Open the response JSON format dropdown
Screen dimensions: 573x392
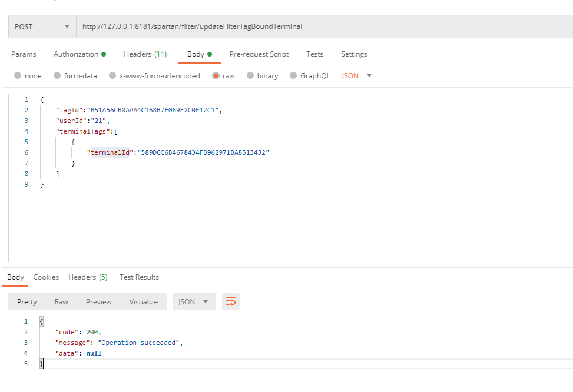[194, 301]
